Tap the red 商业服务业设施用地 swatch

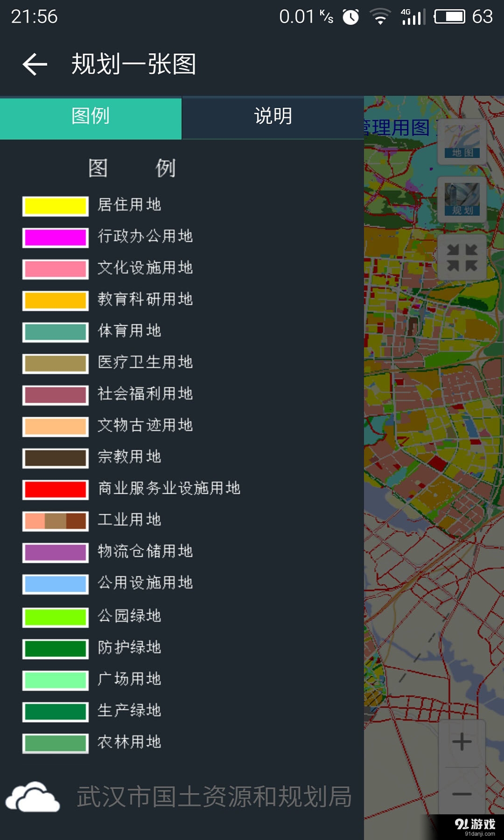56,490
